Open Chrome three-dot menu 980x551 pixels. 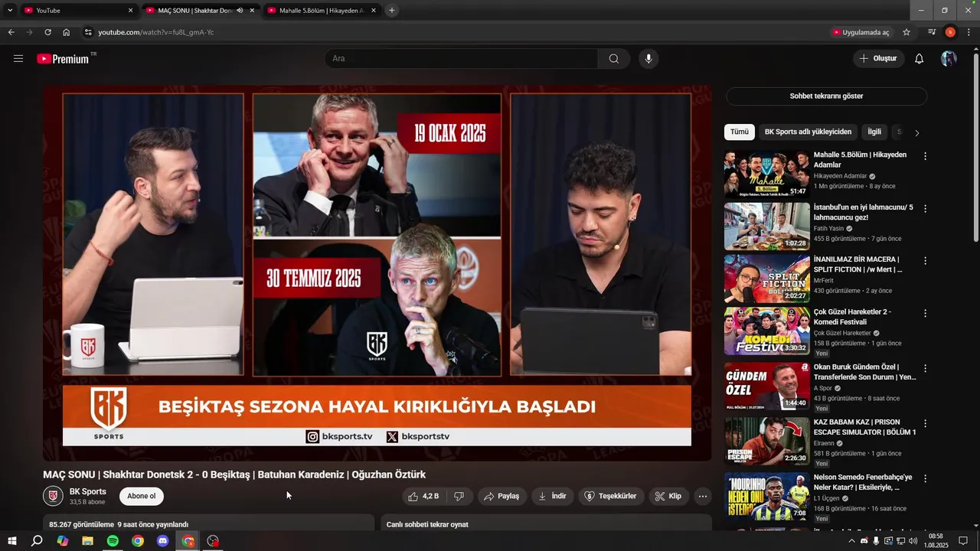(969, 32)
